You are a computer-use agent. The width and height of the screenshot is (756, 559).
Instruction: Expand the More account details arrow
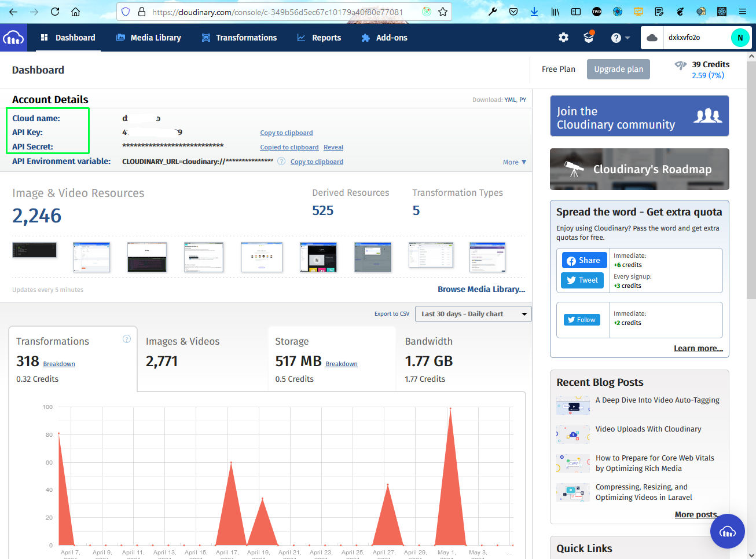point(515,162)
